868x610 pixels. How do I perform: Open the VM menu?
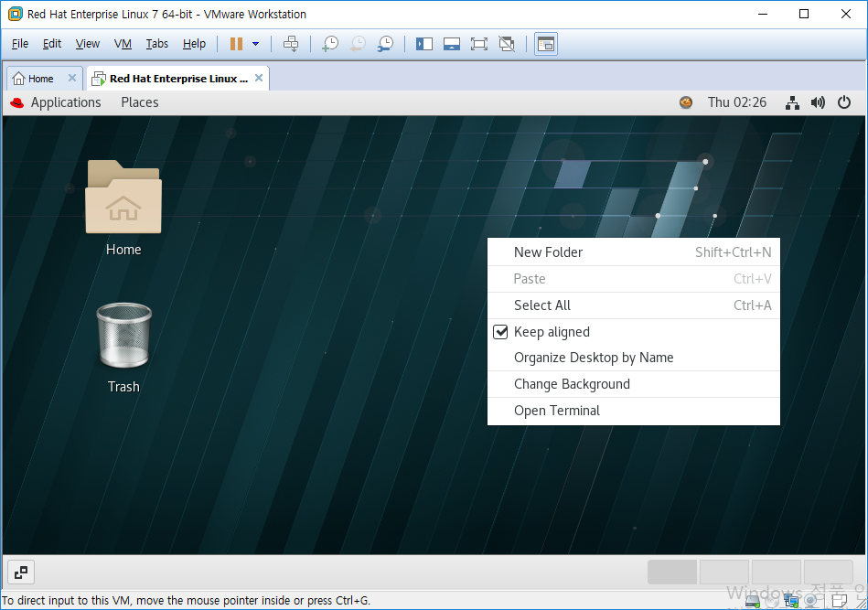click(x=123, y=44)
